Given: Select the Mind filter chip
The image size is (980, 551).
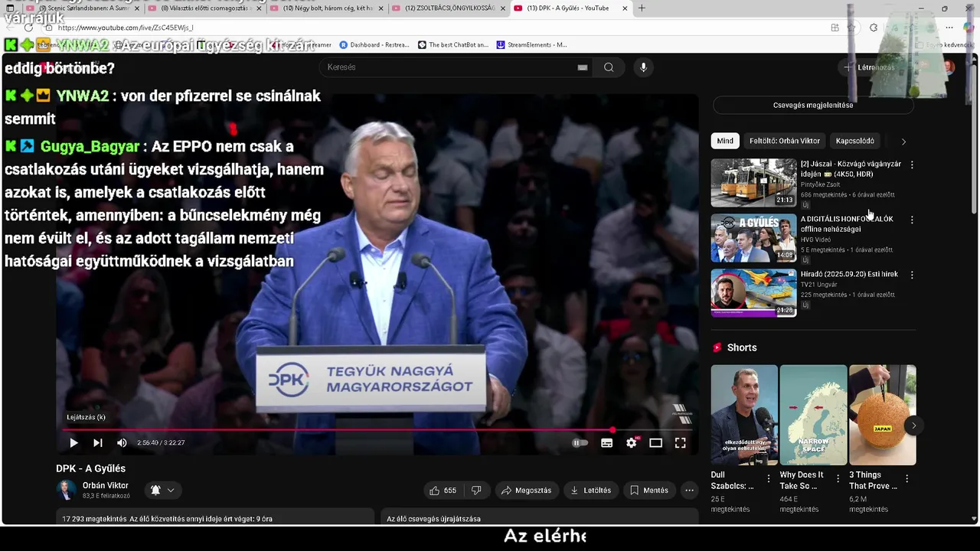Looking at the screenshot, I should (725, 141).
